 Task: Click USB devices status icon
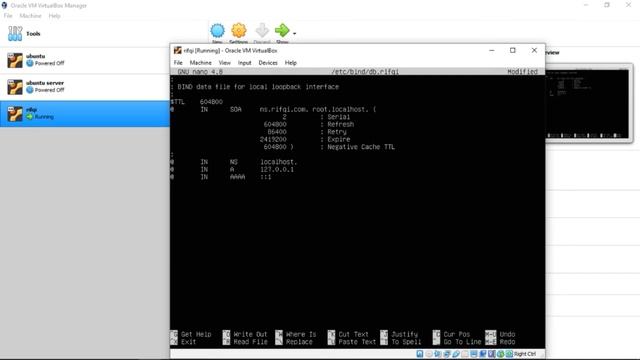click(x=456, y=354)
